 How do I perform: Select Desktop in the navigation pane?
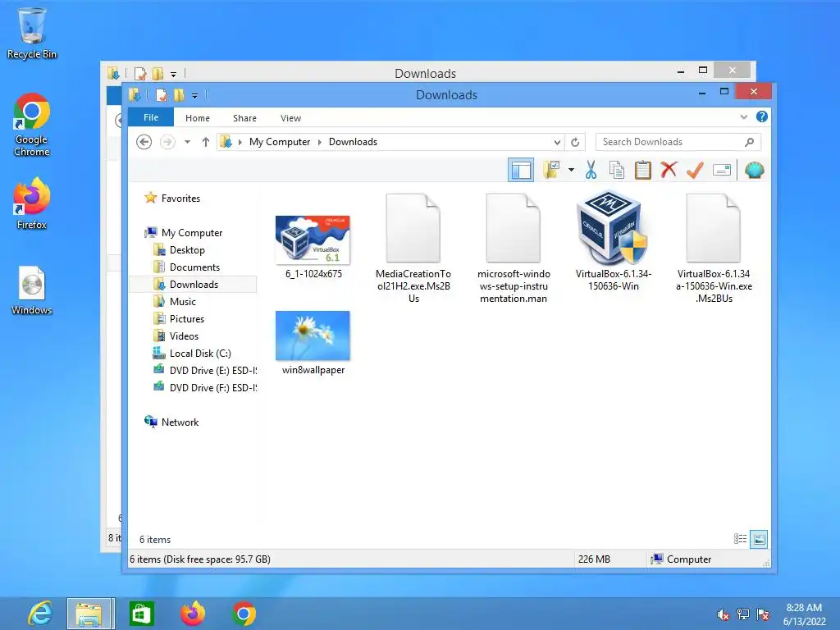pos(187,250)
